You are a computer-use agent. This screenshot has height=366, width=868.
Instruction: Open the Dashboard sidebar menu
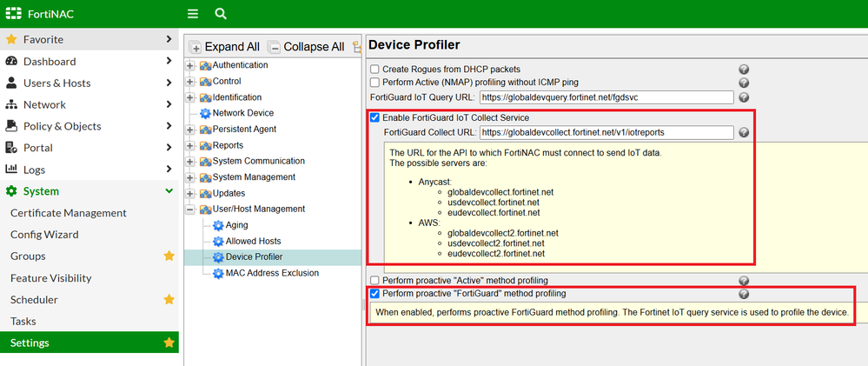[50, 62]
